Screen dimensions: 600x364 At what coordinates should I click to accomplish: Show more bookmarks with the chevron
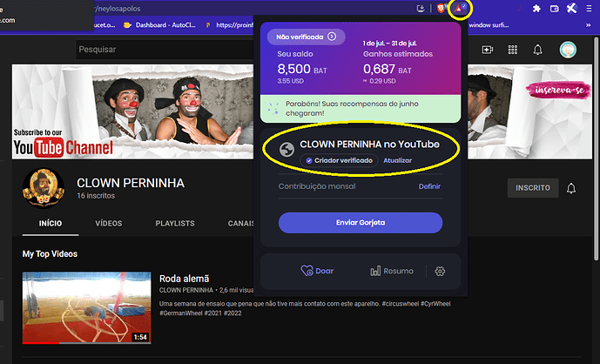588,25
